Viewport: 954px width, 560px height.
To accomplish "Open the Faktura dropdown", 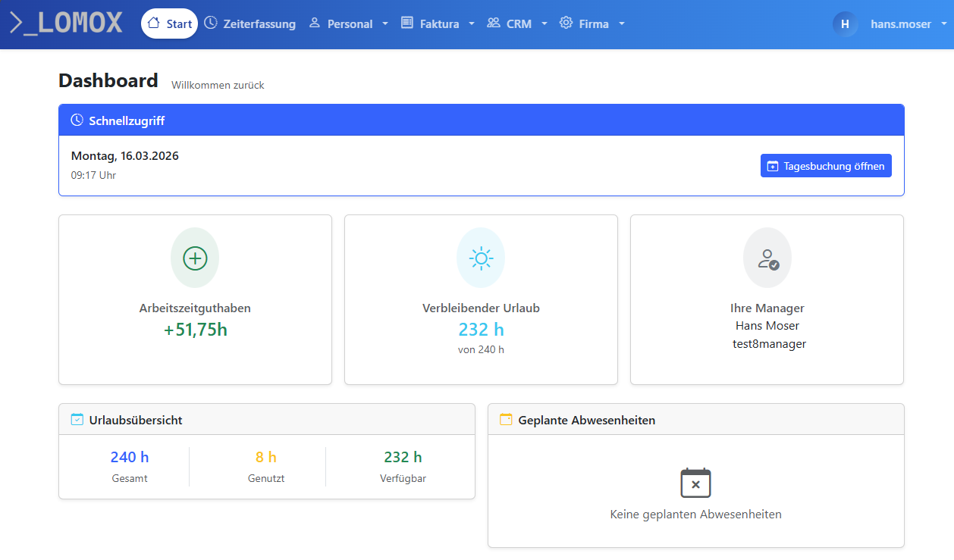I will point(471,23).
